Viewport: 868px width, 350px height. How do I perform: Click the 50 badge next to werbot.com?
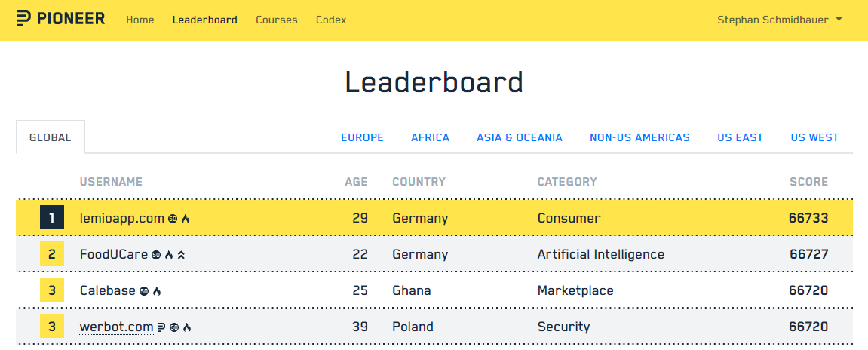pyautogui.click(x=174, y=328)
